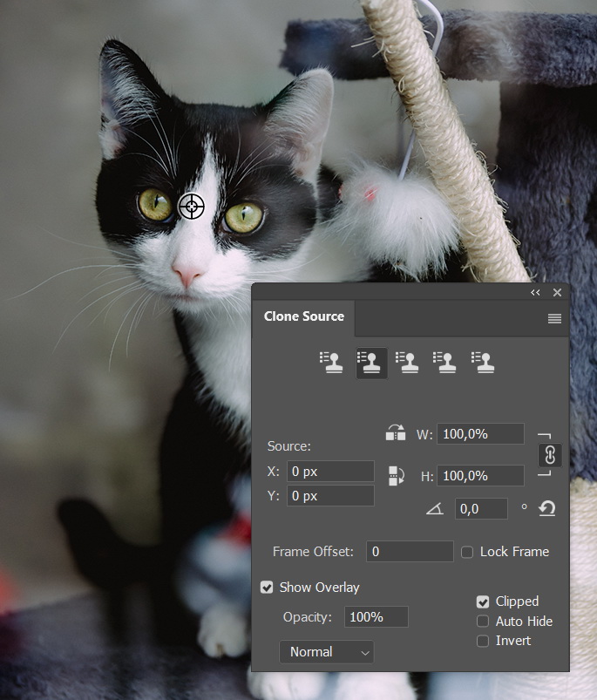597x700 pixels.
Task: Select the first clone source stamp
Action: [331, 363]
